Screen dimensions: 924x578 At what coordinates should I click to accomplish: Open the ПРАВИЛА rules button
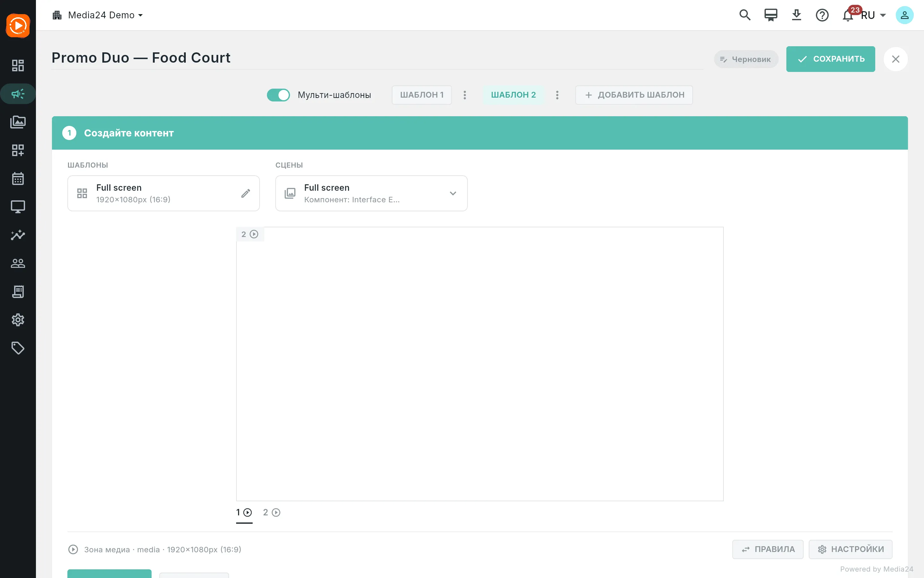tap(768, 549)
